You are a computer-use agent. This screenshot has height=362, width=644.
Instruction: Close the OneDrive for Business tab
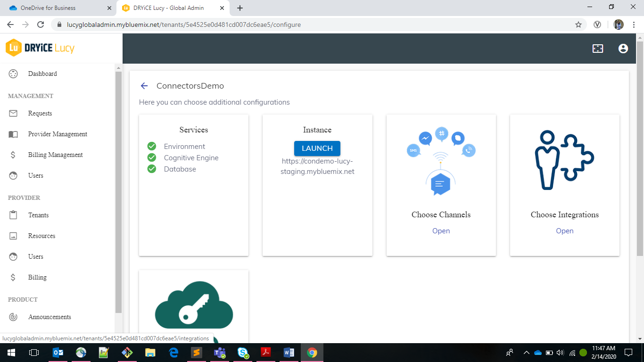109,8
